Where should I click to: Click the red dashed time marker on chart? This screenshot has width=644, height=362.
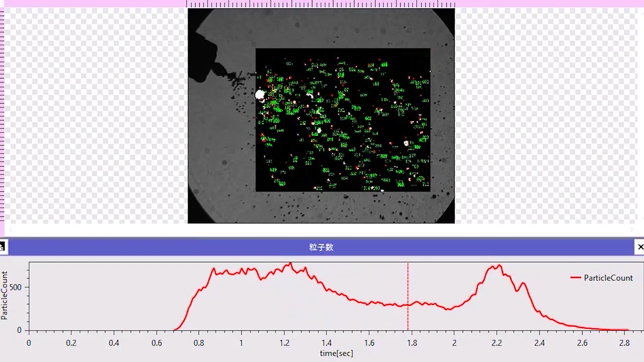(408, 296)
